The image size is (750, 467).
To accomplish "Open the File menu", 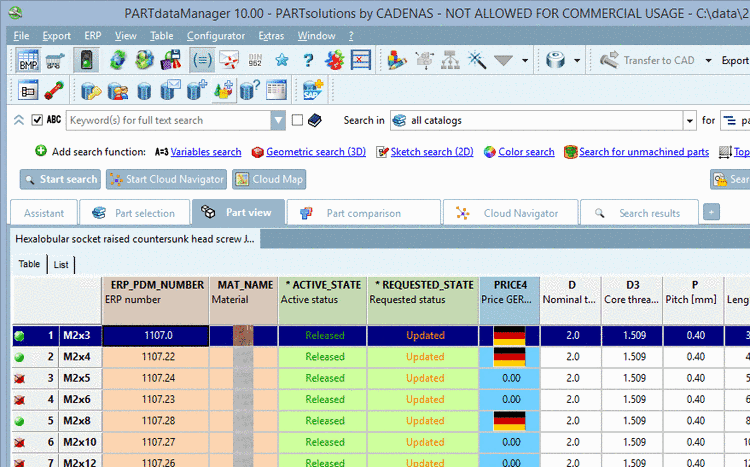I will click(21, 36).
